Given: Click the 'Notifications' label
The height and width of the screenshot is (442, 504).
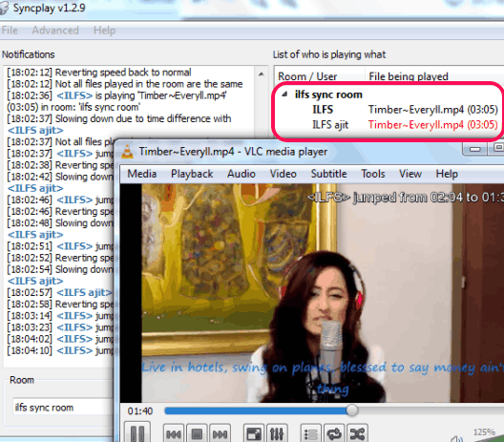Looking at the screenshot, I should click(29, 54).
